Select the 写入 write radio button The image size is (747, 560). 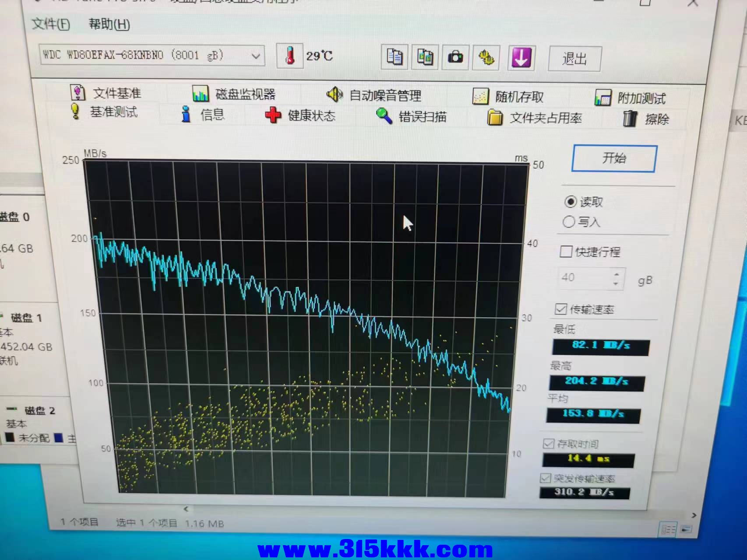(569, 222)
